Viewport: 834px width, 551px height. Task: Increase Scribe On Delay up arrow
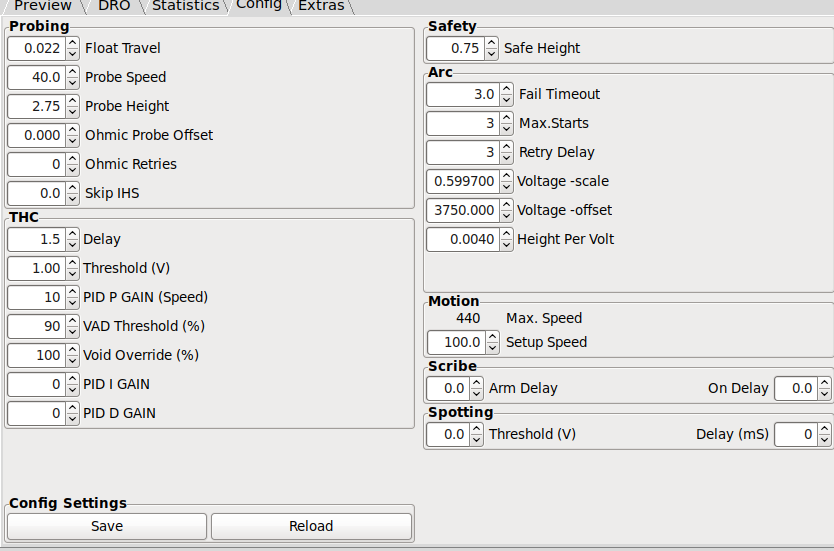pos(824,383)
